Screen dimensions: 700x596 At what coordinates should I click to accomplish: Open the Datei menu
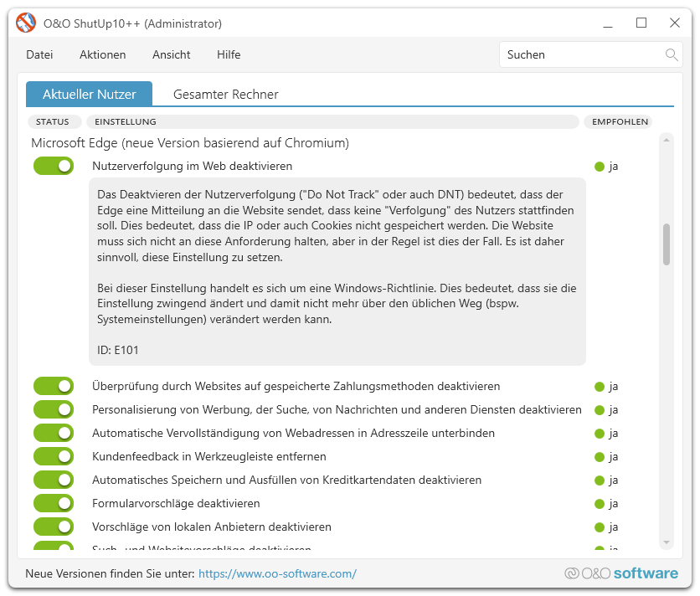(39, 54)
